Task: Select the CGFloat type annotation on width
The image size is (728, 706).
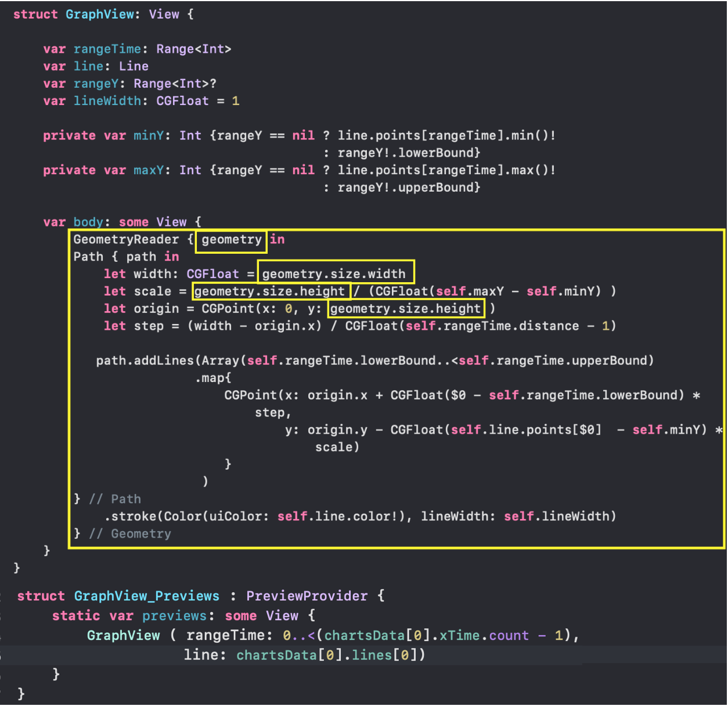Action: [x=212, y=273]
